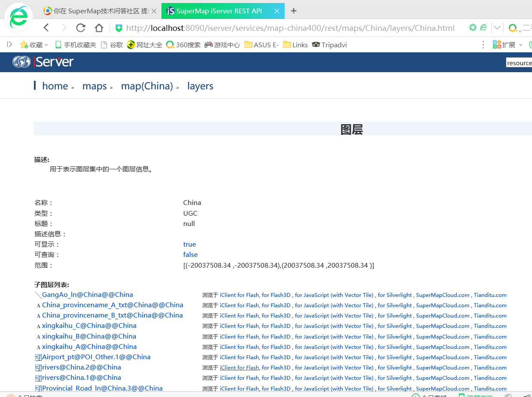This screenshot has width=532, height=397.
Task: Open the GangAo_ln@China@@China sublayer link
Action: coord(87,295)
